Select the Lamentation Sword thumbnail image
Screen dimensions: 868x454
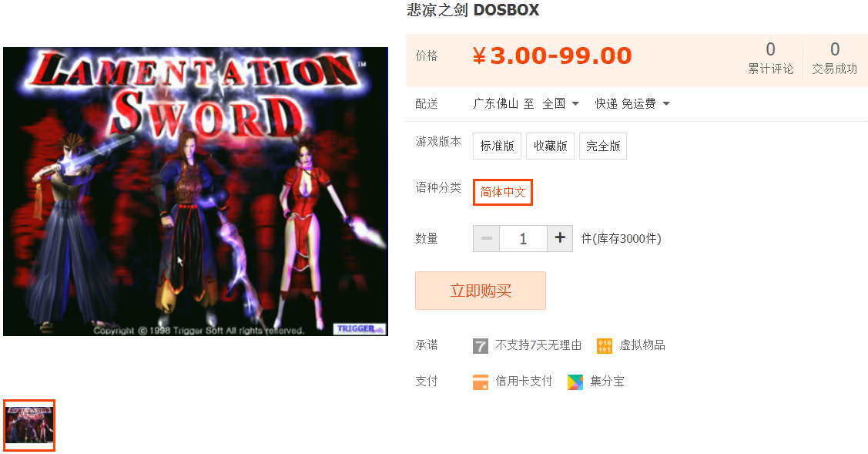(29, 425)
